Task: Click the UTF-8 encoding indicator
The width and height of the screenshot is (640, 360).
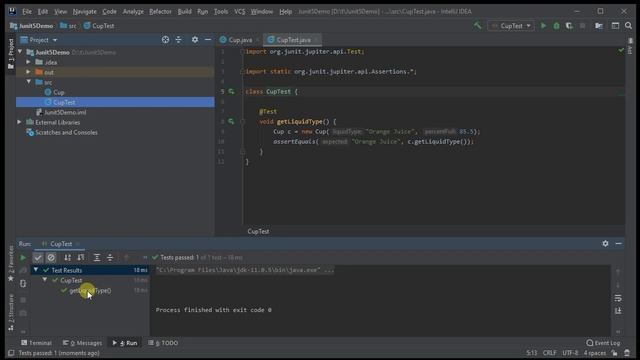Action: tap(570, 353)
